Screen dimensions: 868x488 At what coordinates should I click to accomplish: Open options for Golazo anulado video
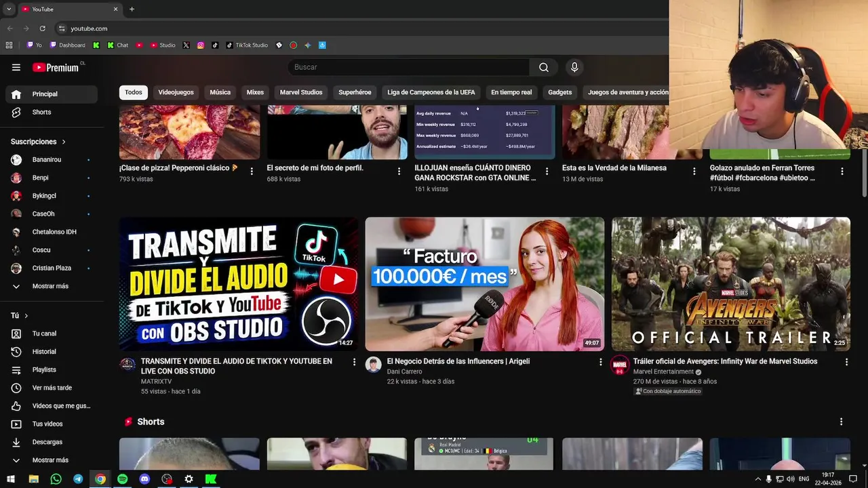point(842,171)
